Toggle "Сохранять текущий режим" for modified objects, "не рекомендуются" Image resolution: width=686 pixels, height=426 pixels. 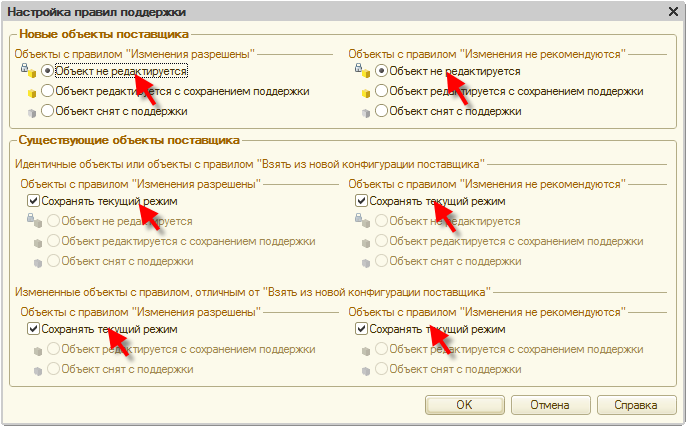362,329
